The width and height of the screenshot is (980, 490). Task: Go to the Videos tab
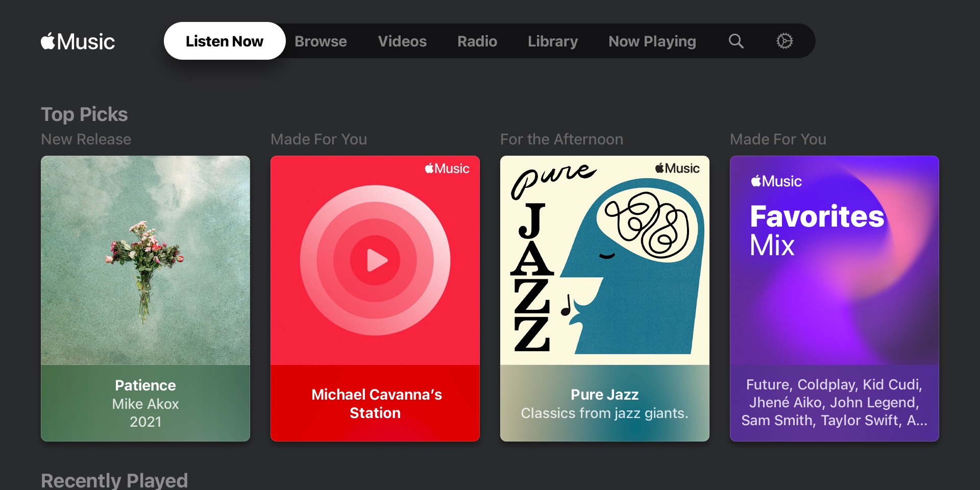pos(402,41)
